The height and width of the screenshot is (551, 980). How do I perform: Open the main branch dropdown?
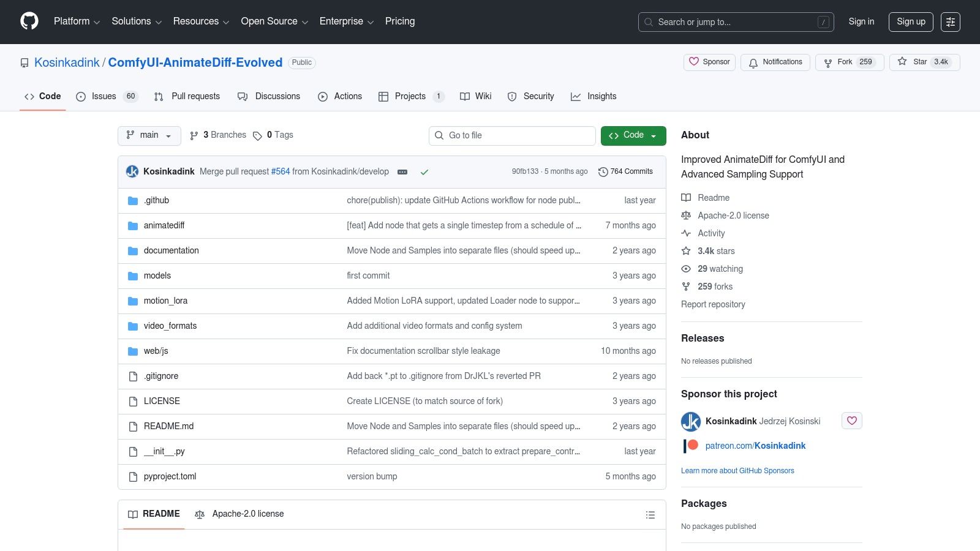149,135
